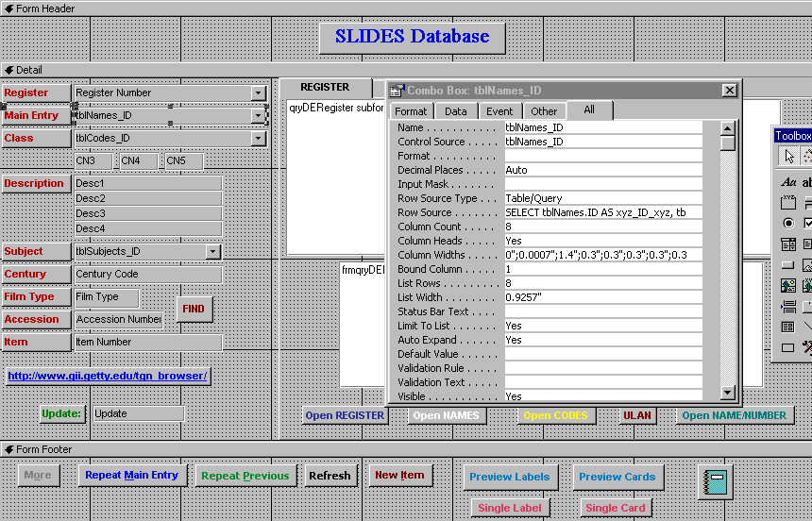Open the tblSubjects_ID combo box dropdown arrow
Viewport: 812px width, 521px height.
212,251
